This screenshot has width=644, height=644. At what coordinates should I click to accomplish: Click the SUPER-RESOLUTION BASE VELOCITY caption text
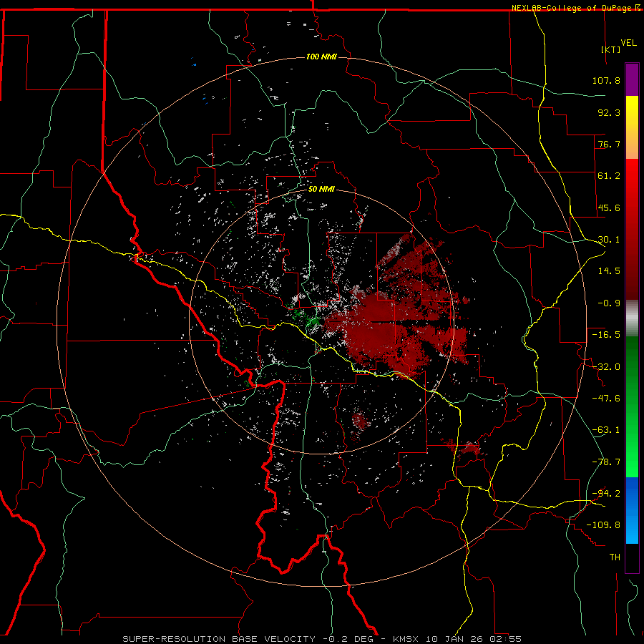219,639
